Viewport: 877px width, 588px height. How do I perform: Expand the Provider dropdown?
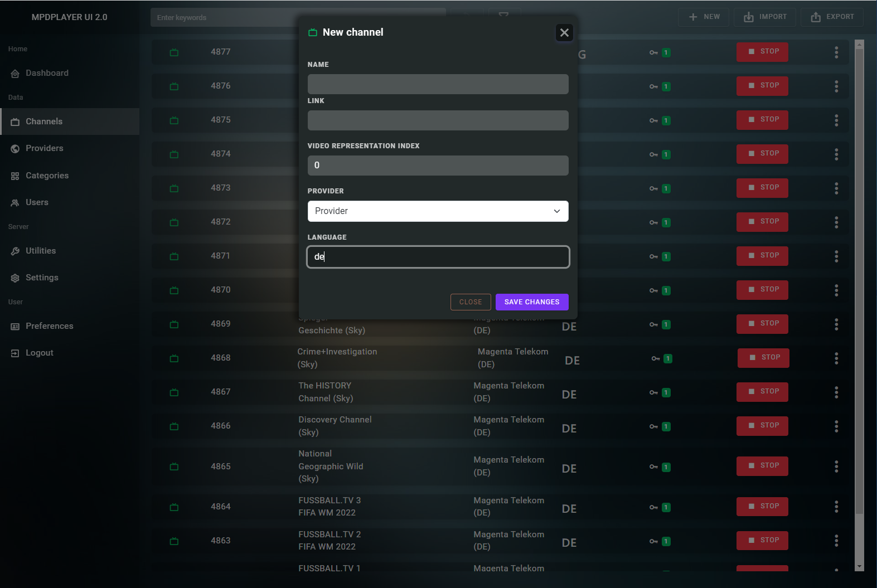point(438,211)
